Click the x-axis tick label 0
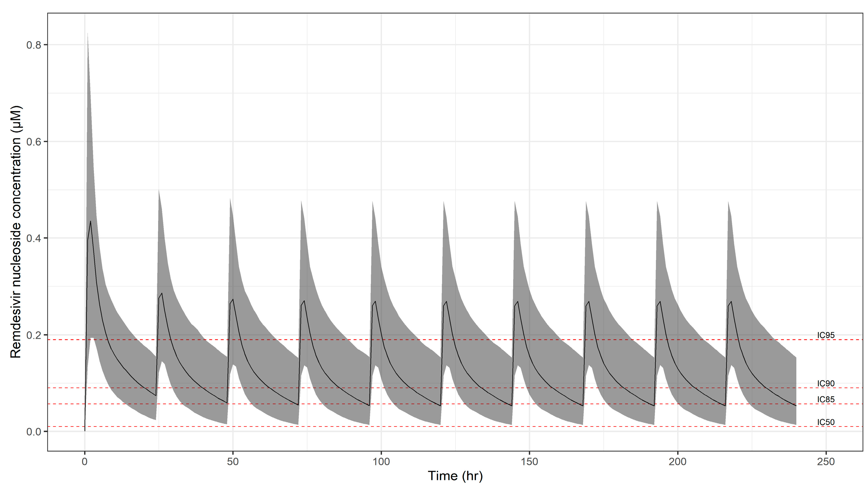Viewport: 868px width, 490px height. (85, 461)
